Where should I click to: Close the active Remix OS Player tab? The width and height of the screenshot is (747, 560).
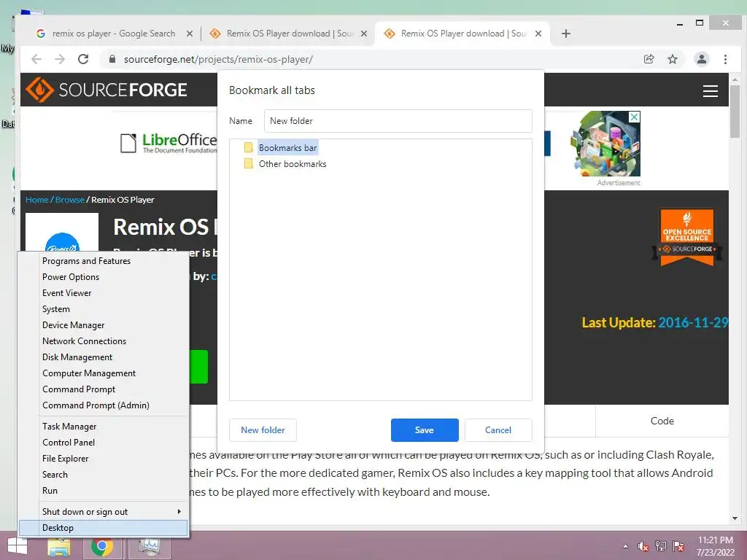[538, 34]
